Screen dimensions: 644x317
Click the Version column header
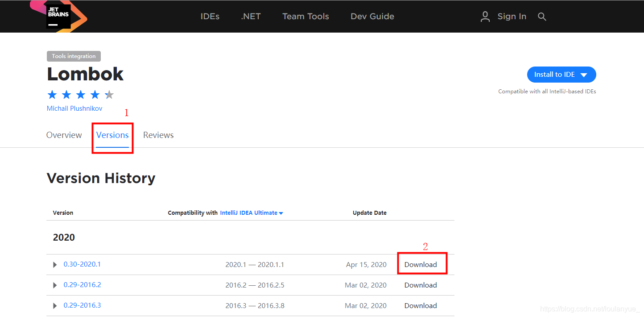[63, 213]
